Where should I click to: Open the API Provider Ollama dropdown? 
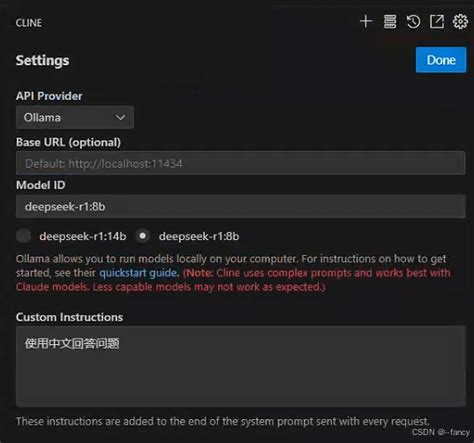[75, 117]
